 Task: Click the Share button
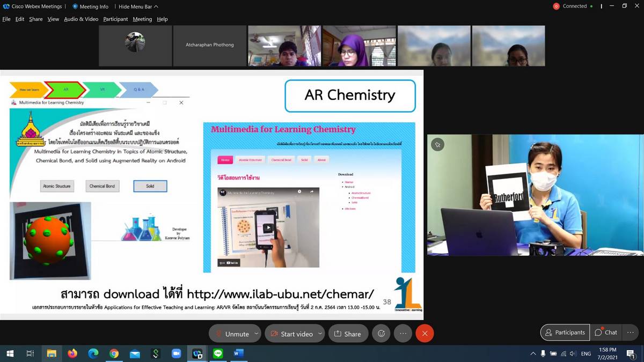tap(348, 334)
